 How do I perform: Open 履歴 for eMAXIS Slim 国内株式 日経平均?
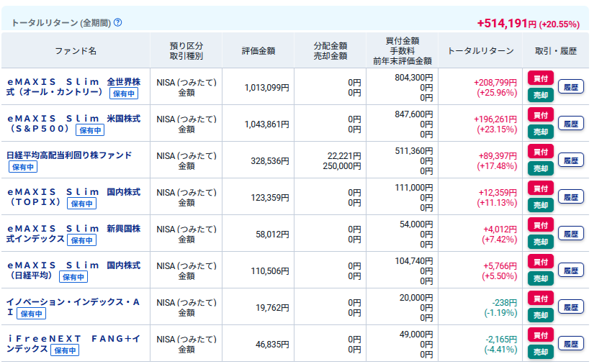(571, 270)
